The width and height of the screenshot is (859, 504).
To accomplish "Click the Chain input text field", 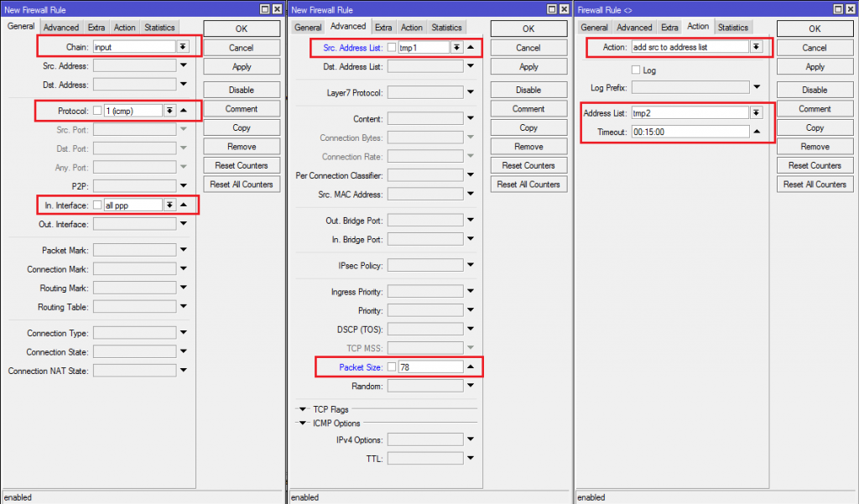I will [134, 47].
